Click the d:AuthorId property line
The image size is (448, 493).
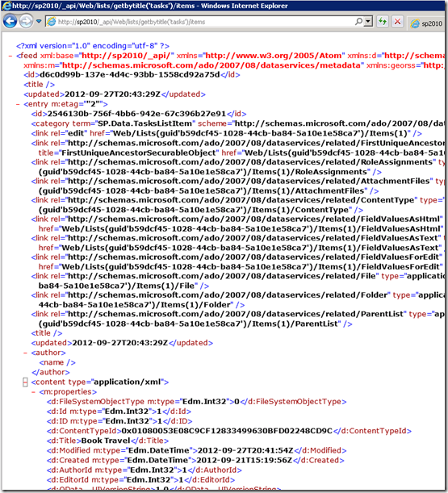pyautogui.click(x=144, y=470)
